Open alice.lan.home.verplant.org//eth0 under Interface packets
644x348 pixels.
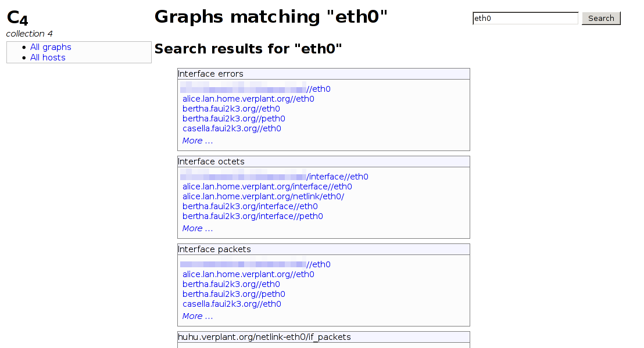point(248,274)
